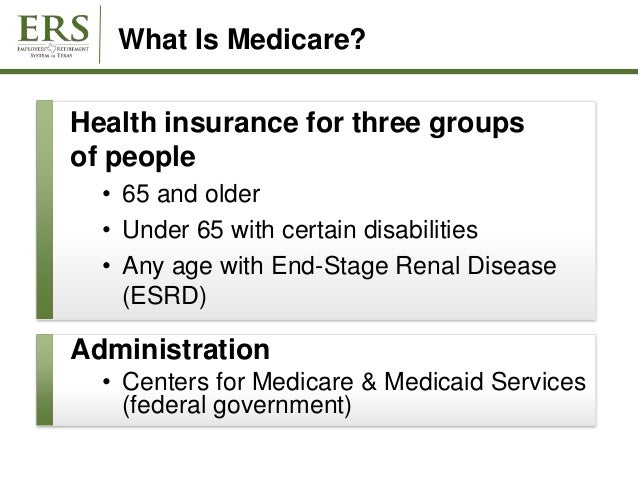Click green accent bar beside Administration box

[x=45, y=380]
